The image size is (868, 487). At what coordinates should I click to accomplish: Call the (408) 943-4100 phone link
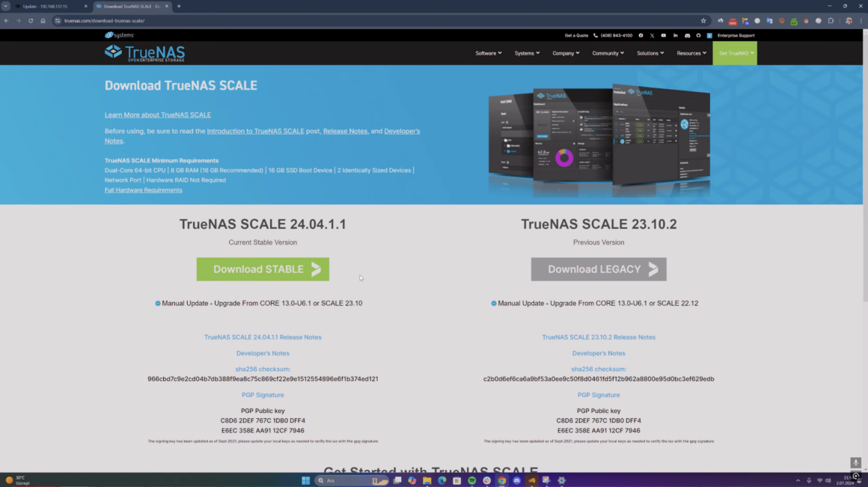point(613,35)
